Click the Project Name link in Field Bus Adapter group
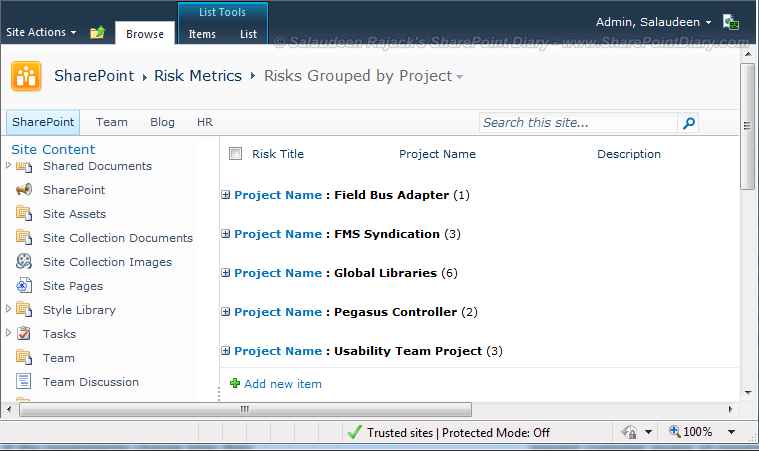The image size is (759, 451). [278, 195]
